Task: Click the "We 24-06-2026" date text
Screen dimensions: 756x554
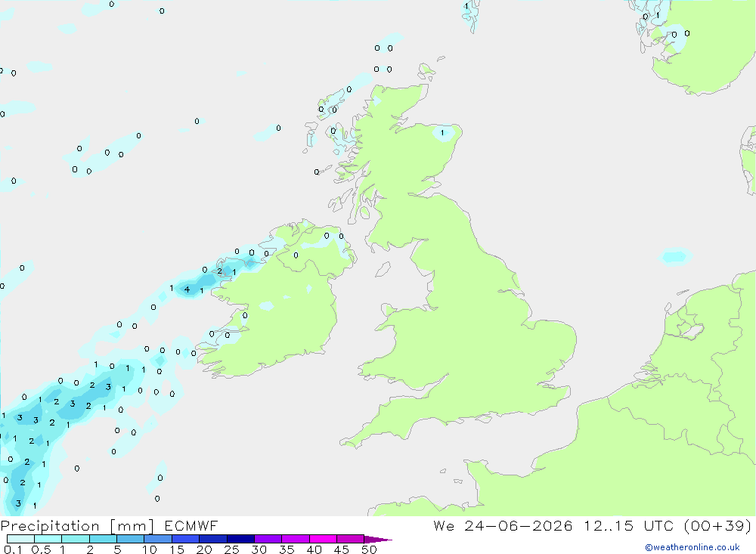Action: pos(503,526)
